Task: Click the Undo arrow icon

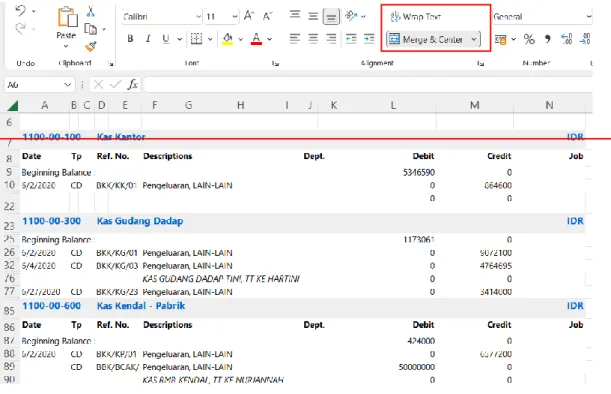Action: point(20,11)
